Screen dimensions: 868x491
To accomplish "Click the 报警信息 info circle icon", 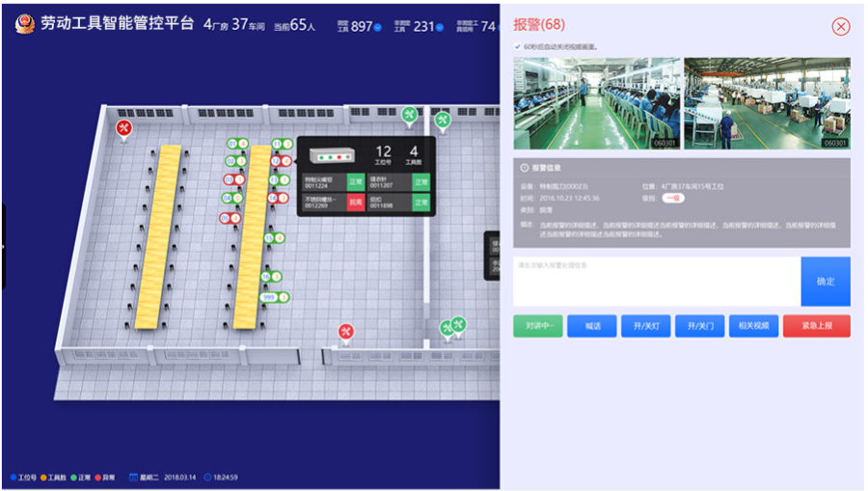I will coord(524,168).
